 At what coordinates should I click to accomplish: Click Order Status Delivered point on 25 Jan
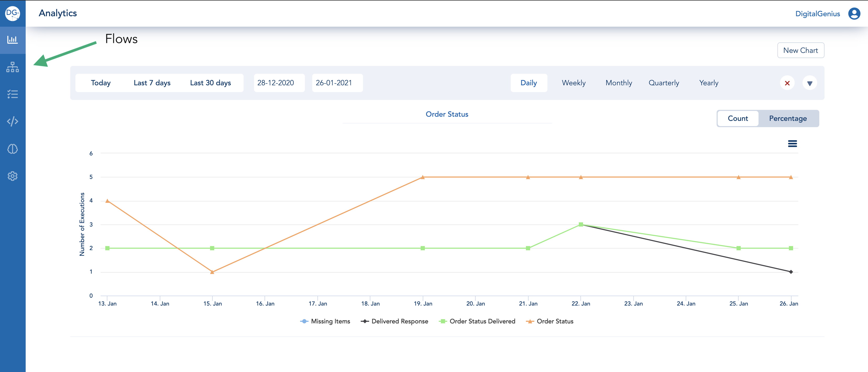[738, 248]
